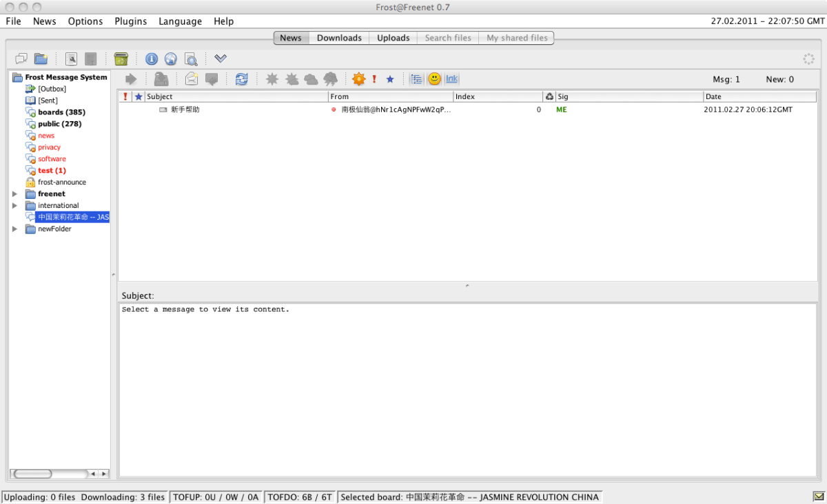827x504 pixels.
Task: Collapse message list using splitter up arrow
Action: coord(467,285)
